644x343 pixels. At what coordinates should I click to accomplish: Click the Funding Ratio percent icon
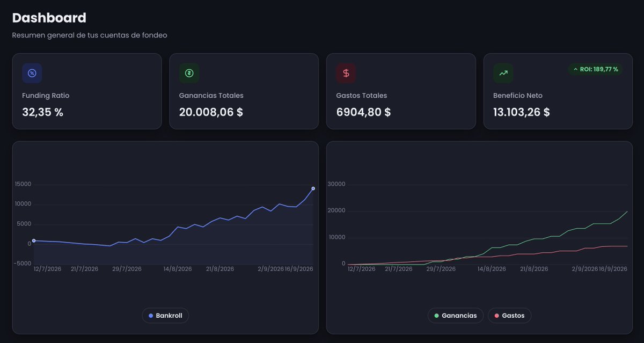pyautogui.click(x=32, y=74)
